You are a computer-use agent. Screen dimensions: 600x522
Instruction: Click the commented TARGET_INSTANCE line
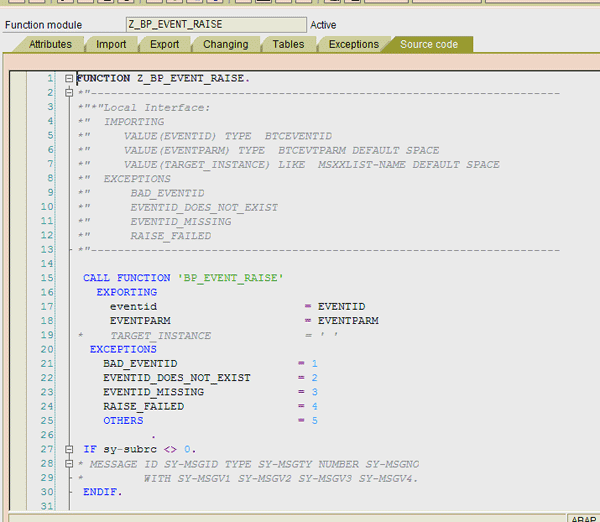pos(160,335)
